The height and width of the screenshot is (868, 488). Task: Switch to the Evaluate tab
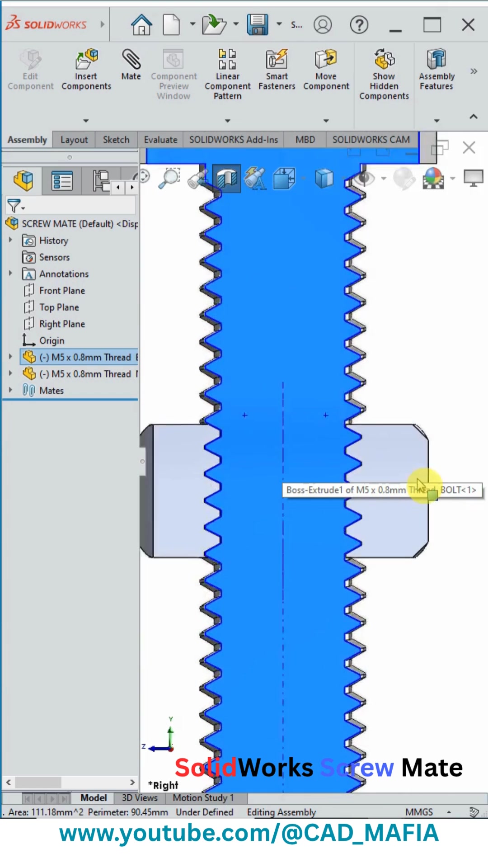[160, 140]
